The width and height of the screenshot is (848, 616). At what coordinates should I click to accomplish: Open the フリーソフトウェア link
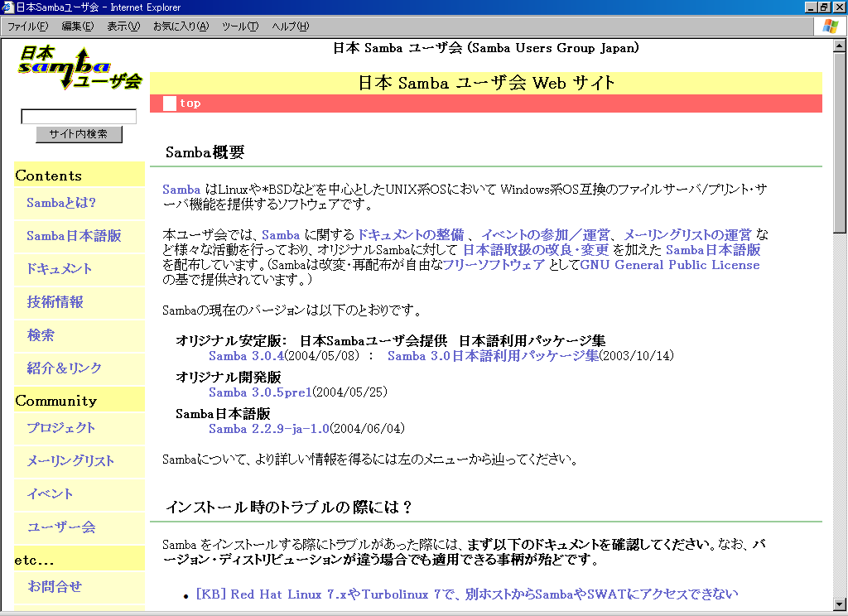494,265
